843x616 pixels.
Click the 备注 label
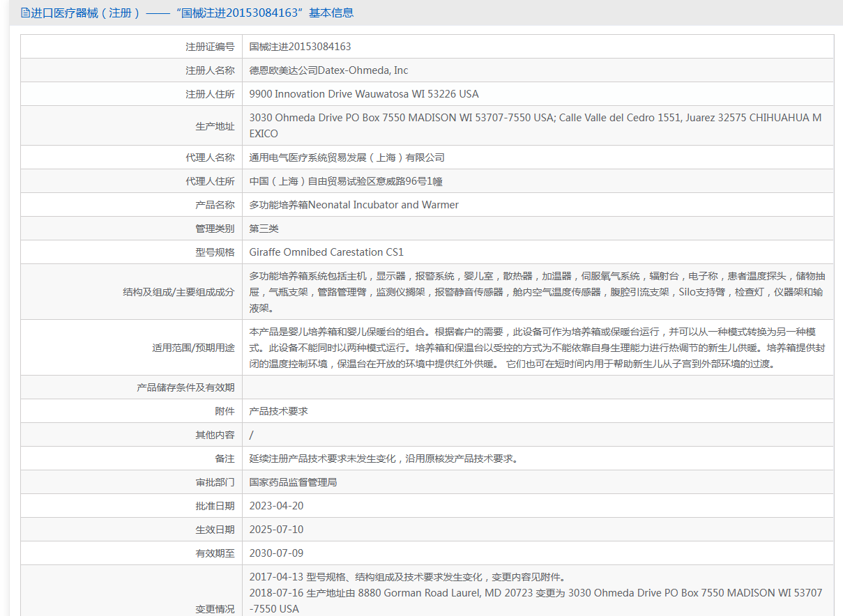point(225,459)
